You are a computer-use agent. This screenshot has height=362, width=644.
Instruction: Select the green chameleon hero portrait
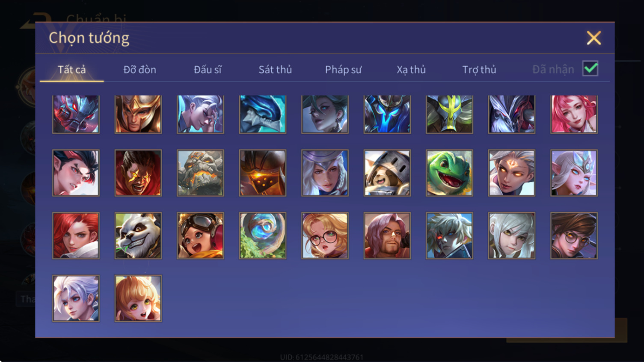click(449, 173)
